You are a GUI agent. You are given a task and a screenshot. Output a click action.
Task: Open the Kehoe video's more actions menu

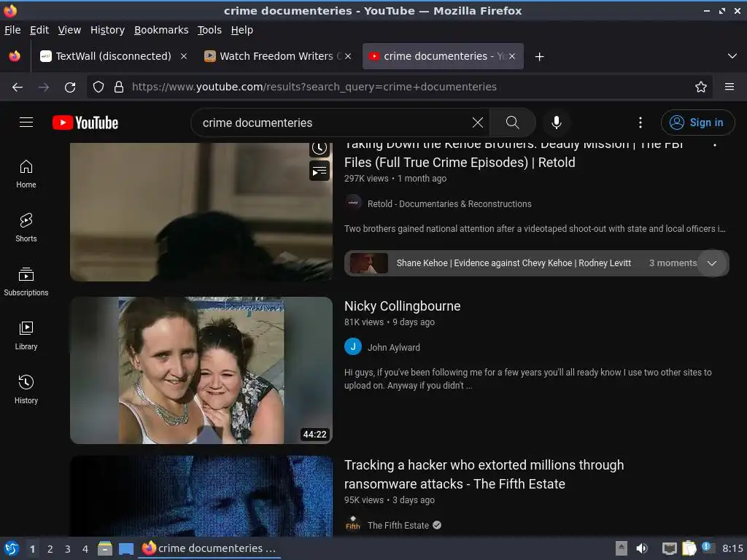pos(715,145)
